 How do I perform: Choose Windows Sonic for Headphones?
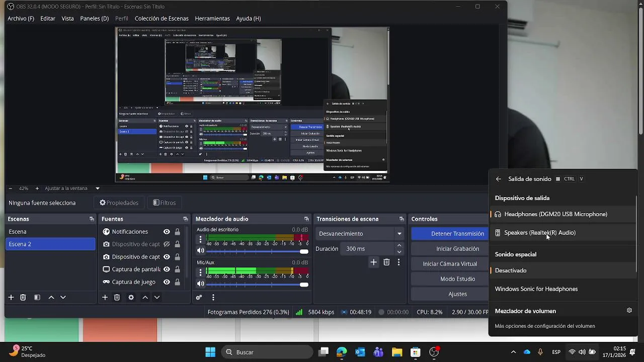(562, 289)
